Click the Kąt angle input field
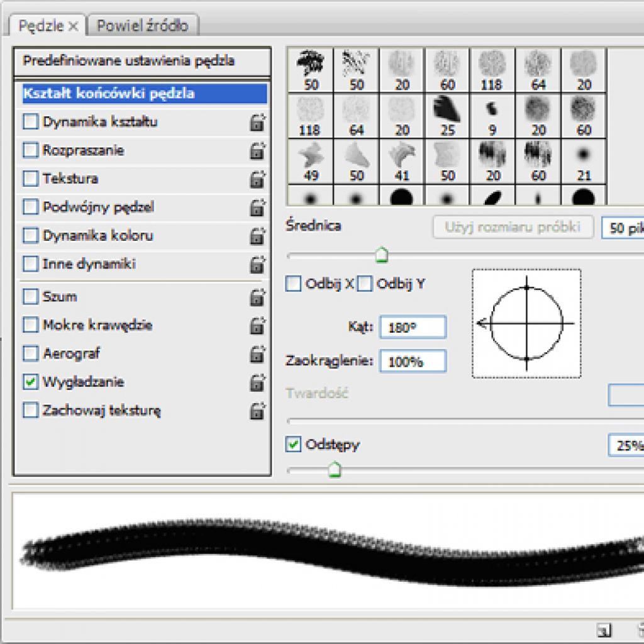644x644 pixels. 413,327
